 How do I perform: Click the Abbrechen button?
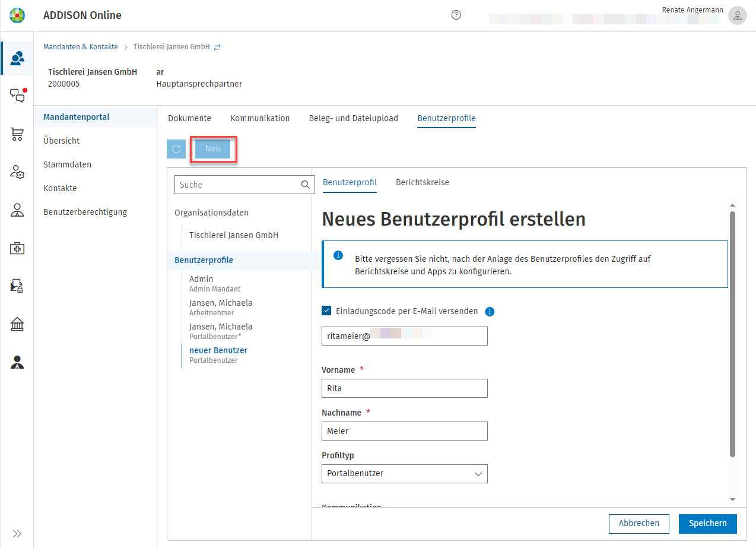click(639, 524)
